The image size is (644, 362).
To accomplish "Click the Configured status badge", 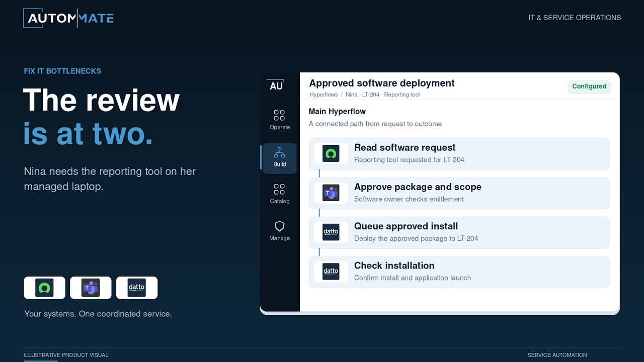I will pos(589,86).
